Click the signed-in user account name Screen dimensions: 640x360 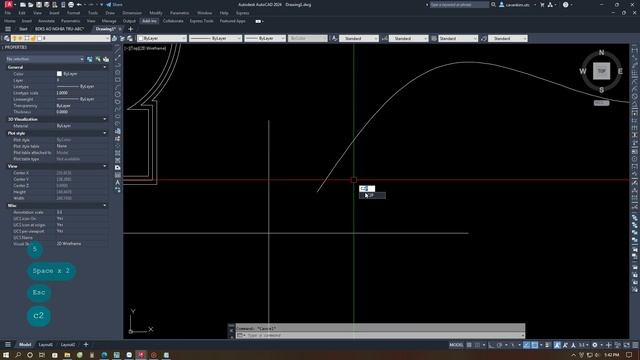click(517, 4)
